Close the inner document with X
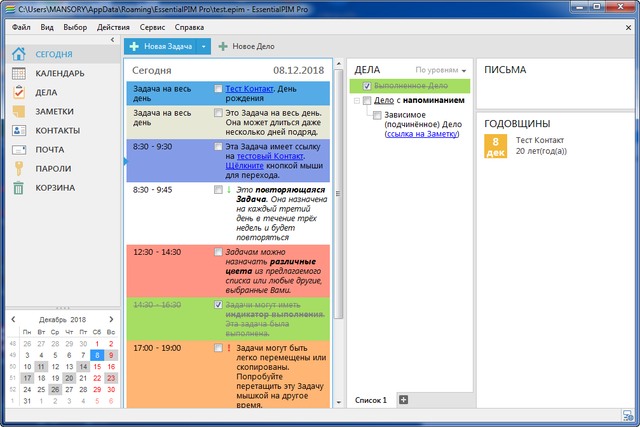 [629, 28]
